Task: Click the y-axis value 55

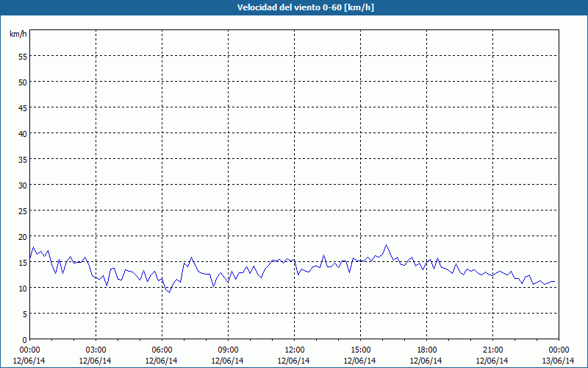Action: pos(23,57)
